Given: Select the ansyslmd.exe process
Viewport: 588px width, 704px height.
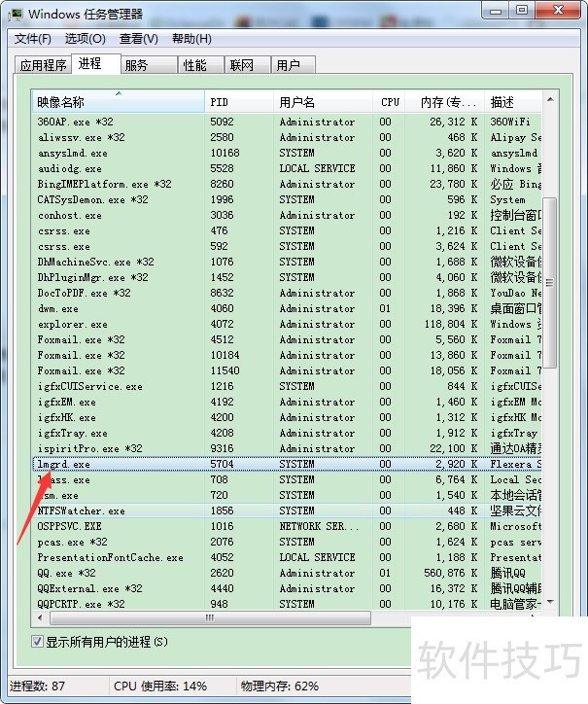Looking at the screenshot, I should (287, 153).
